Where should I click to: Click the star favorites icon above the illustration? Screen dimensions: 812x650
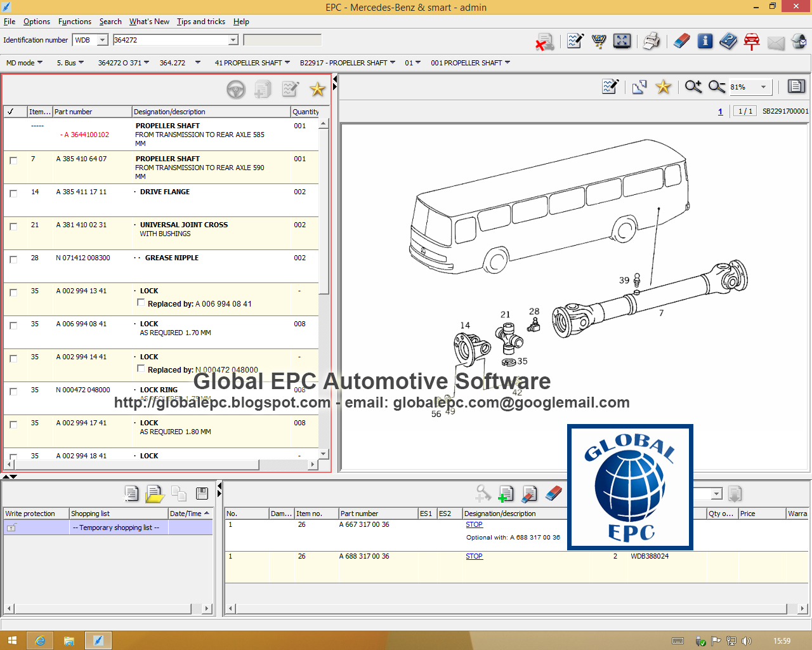(x=663, y=87)
